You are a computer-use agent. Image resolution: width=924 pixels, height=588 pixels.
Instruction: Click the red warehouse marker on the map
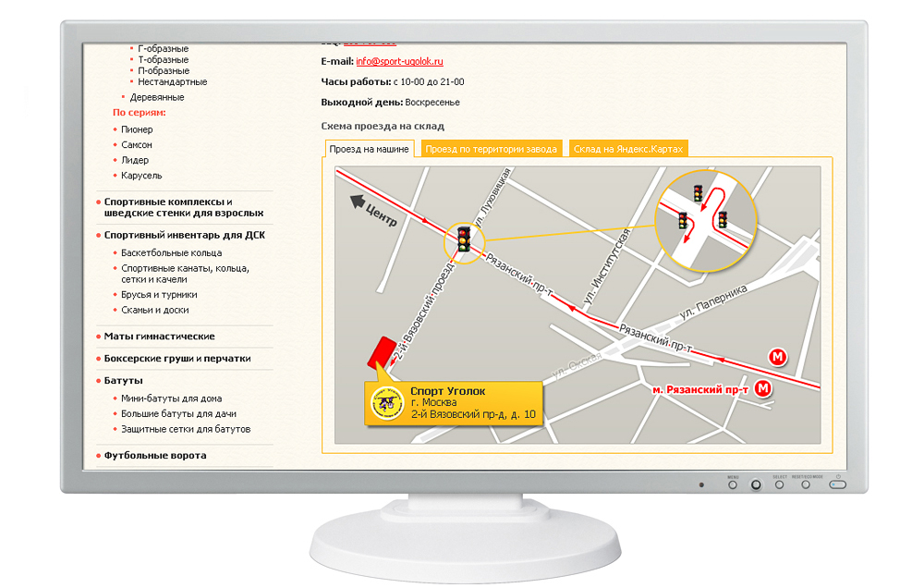click(x=382, y=352)
